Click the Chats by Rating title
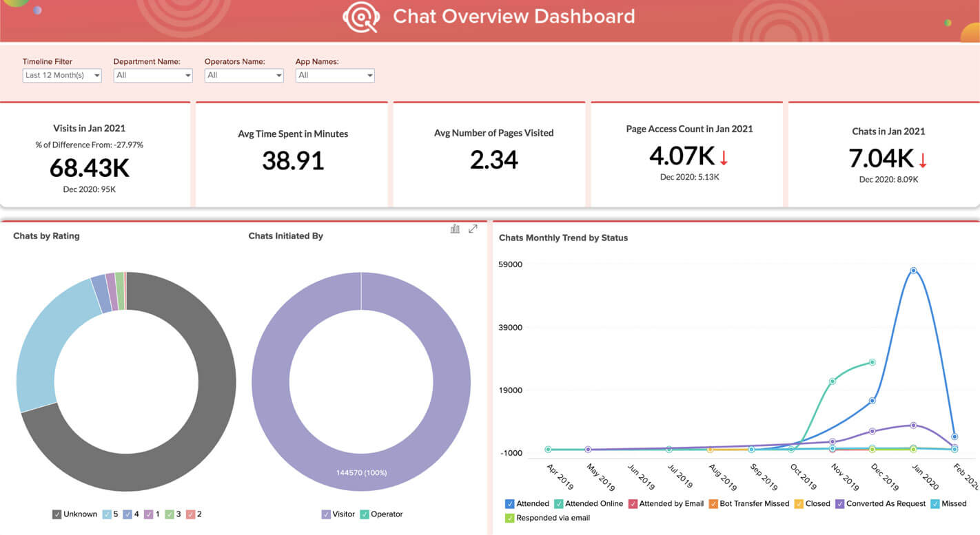980x535 pixels. 46,235
